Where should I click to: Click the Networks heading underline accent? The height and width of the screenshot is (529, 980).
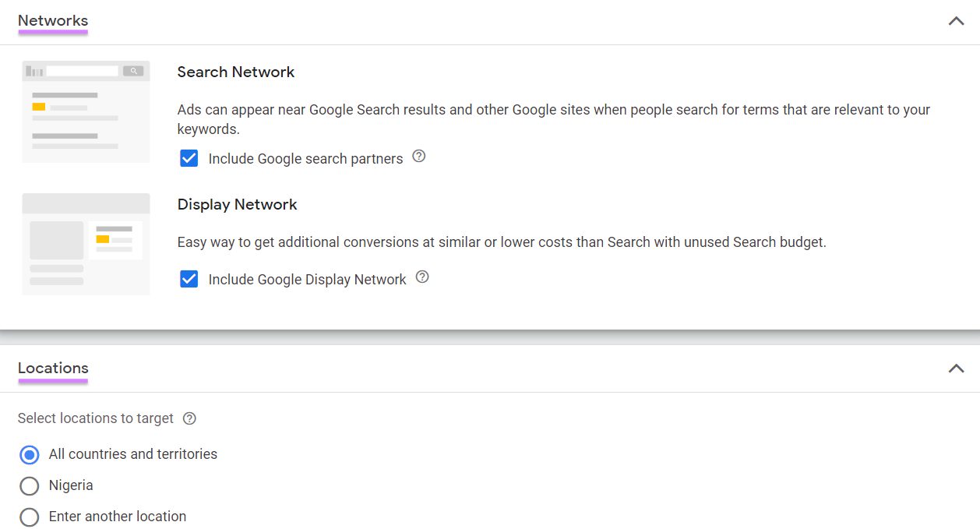[52, 33]
